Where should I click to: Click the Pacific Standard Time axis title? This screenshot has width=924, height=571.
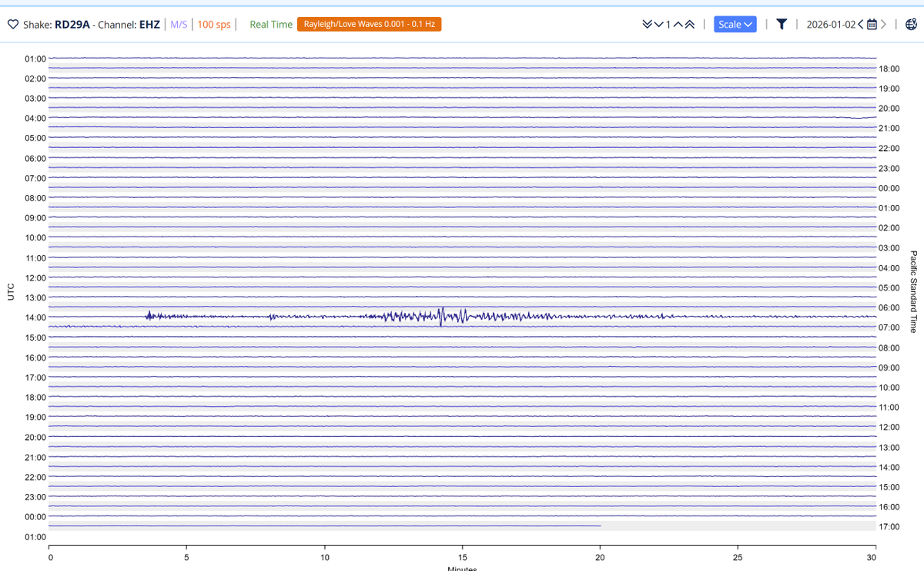pyautogui.click(x=913, y=291)
